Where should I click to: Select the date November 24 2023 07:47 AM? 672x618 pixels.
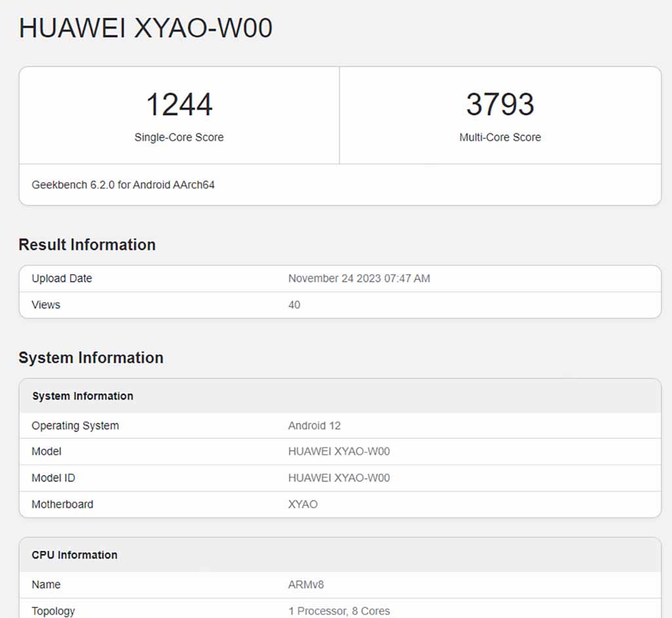tap(359, 279)
